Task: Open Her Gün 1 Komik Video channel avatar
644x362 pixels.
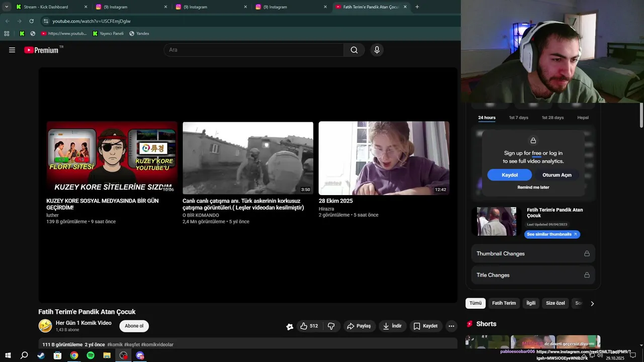Action: click(45, 326)
